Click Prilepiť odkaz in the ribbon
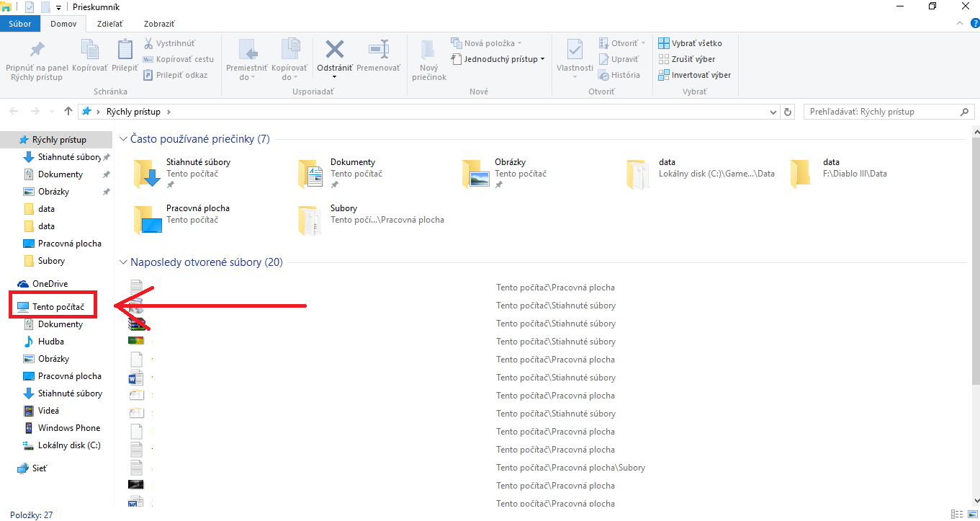This screenshot has height=521, width=980. click(x=176, y=75)
